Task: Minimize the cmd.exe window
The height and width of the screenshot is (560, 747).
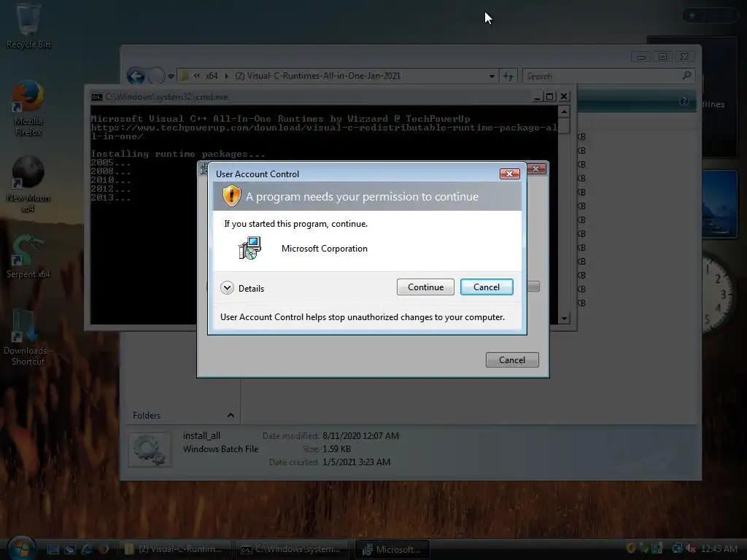Action: (537, 97)
